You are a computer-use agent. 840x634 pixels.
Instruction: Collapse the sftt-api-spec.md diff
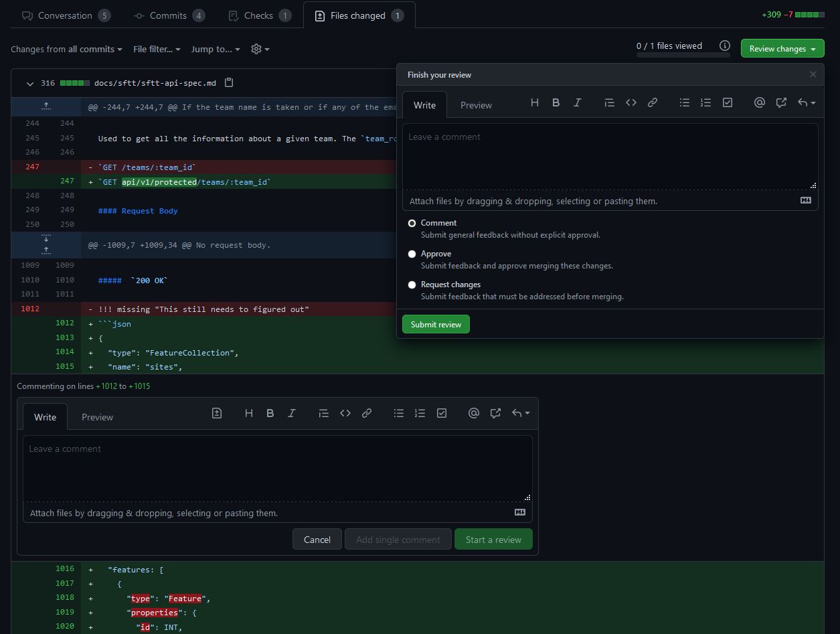[x=29, y=83]
